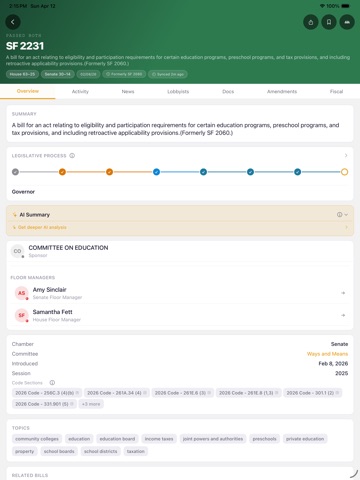360x480 pixels.
Task: Open Samantha Fett arrow
Action: 343,315
